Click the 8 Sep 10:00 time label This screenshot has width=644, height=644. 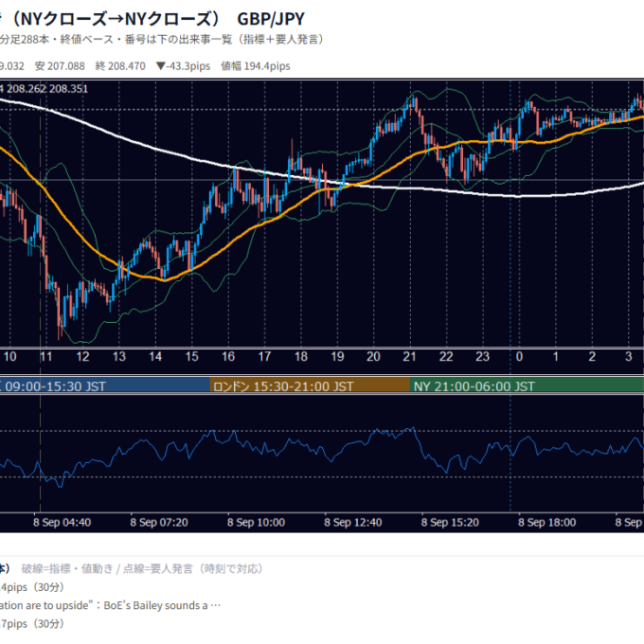pyautogui.click(x=256, y=523)
